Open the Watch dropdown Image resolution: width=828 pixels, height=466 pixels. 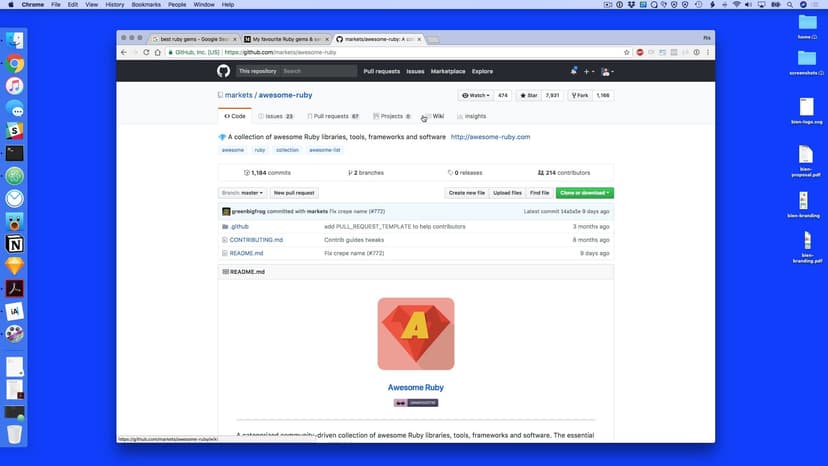click(476, 95)
